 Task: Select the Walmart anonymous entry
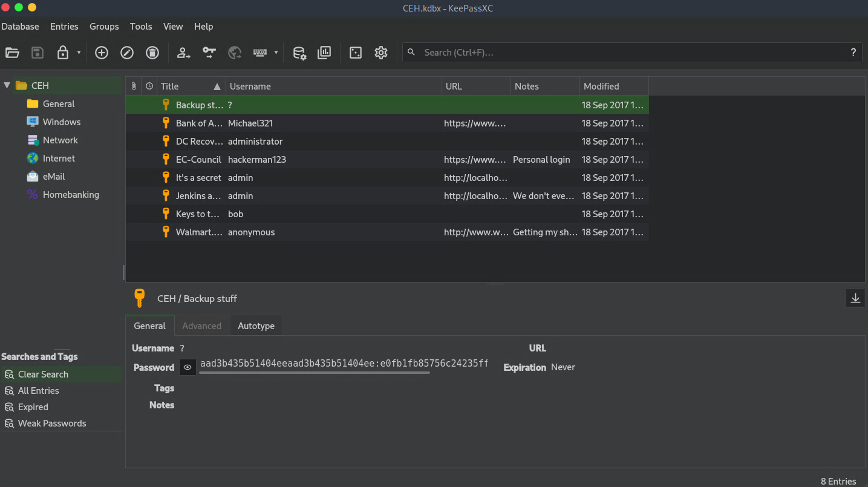387,232
